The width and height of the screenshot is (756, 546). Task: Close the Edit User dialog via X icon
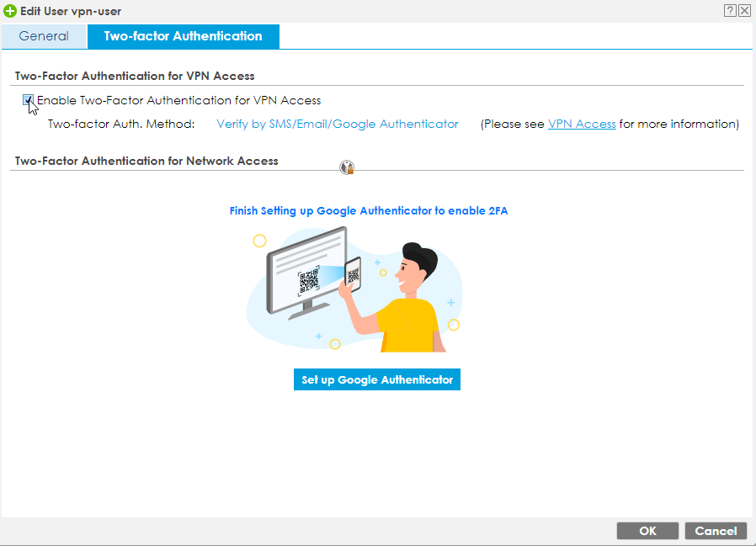coord(744,10)
